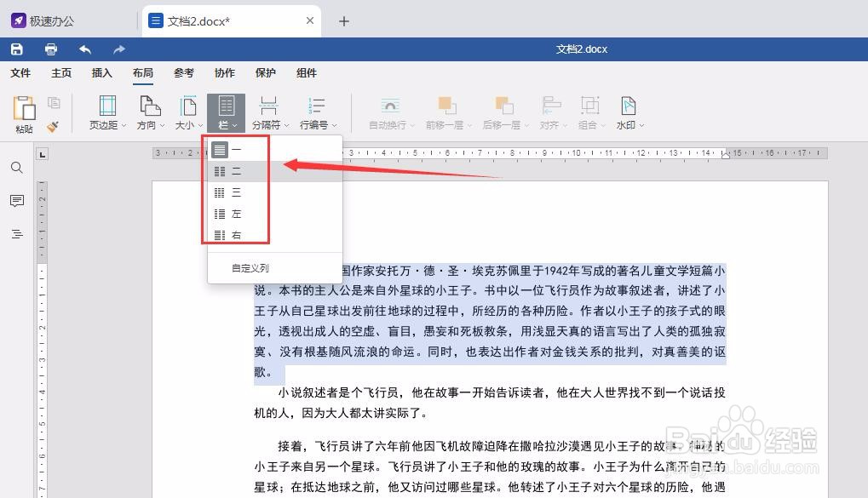Click the horizontal ruler at mark 10
The height and width of the screenshot is (498, 868).
pos(577,152)
